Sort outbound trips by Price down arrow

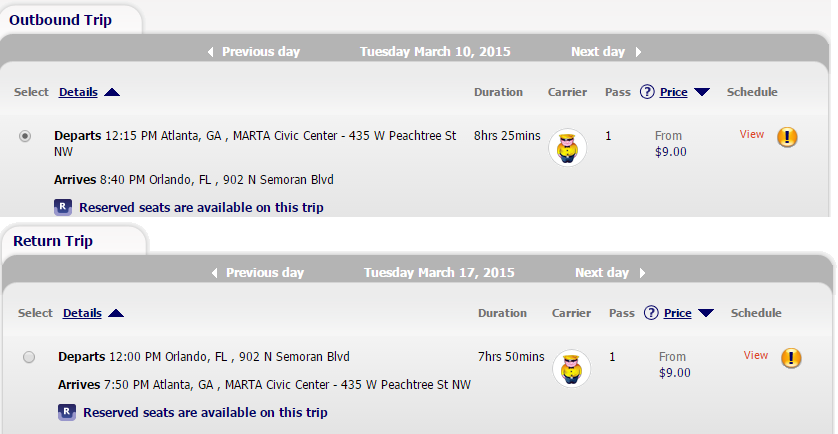click(702, 92)
